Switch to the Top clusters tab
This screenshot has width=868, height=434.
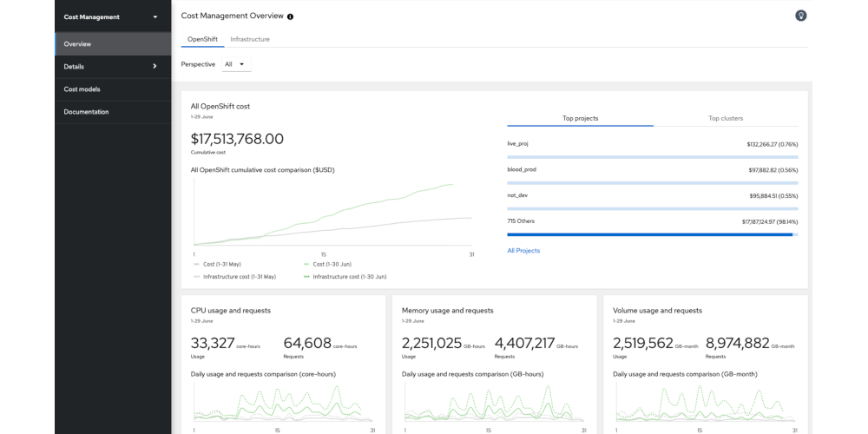pos(726,118)
